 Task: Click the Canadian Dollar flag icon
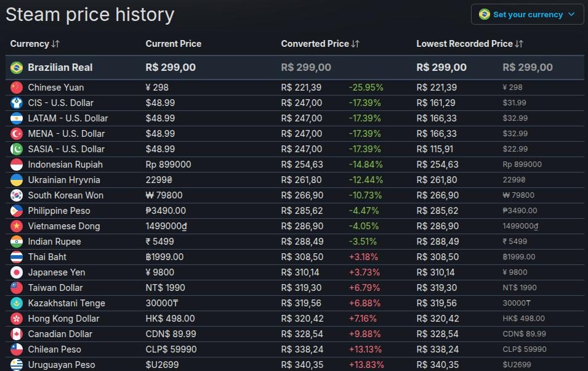click(17, 334)
